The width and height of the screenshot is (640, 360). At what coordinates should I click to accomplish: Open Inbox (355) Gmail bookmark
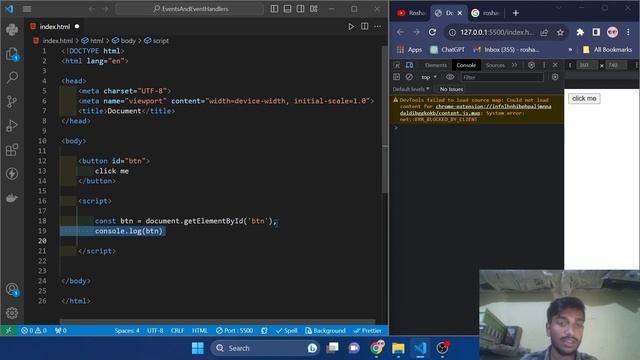click(506, 50)
